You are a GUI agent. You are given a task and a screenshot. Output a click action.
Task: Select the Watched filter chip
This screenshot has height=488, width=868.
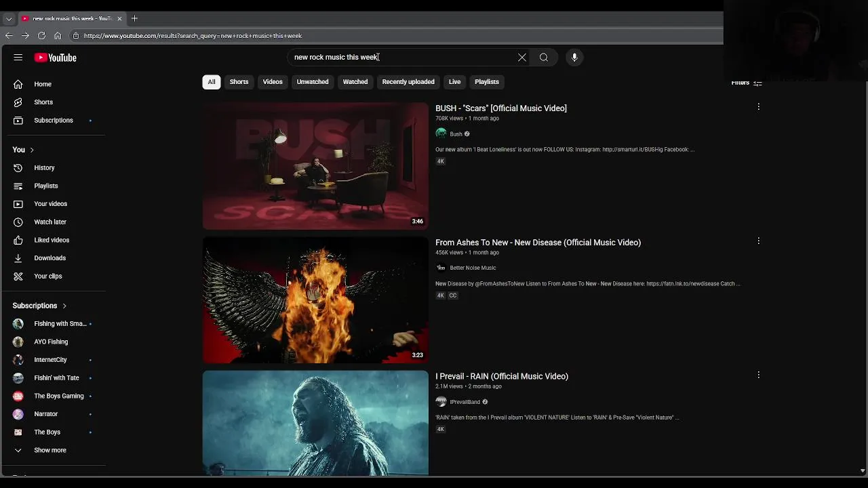point(355,82)
